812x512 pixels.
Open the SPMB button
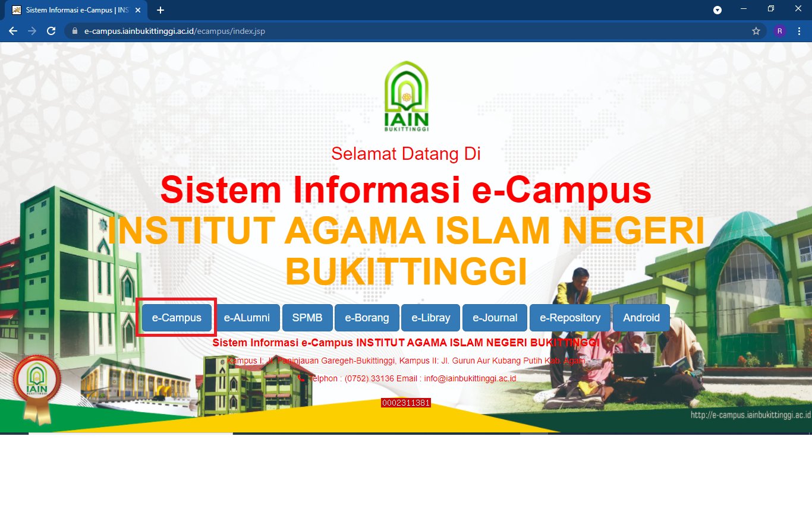pos(307,318)
